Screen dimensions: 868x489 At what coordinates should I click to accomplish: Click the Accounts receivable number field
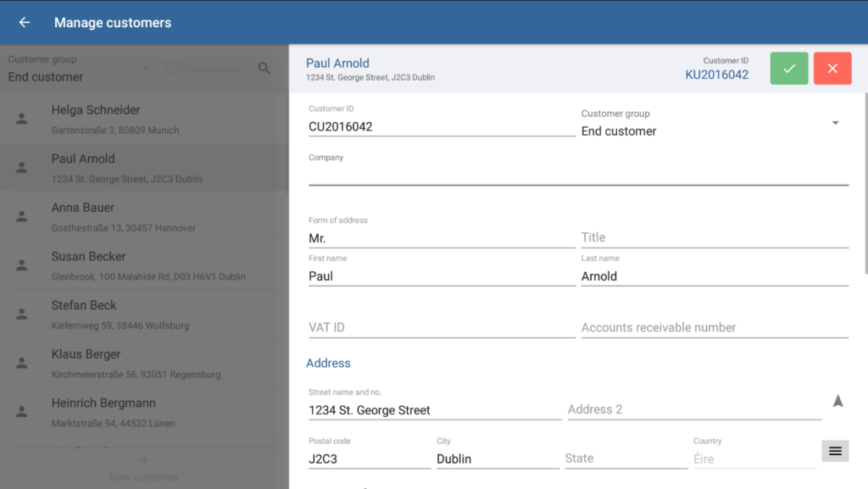click(x=714, y=328)
